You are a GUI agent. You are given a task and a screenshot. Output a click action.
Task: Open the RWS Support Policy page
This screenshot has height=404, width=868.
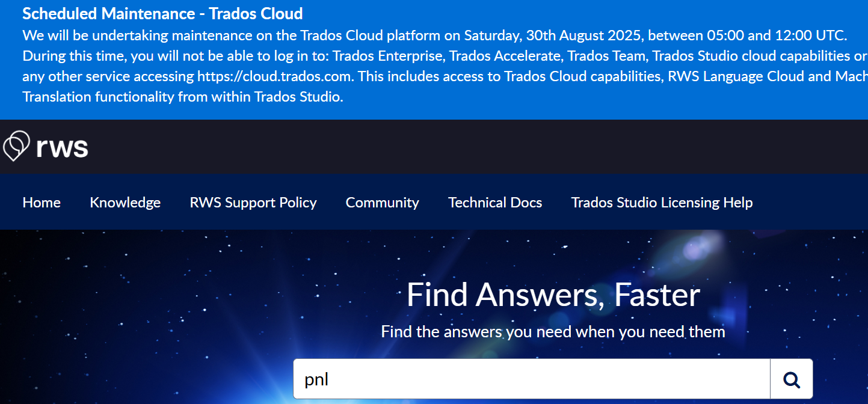click(253, 202)
